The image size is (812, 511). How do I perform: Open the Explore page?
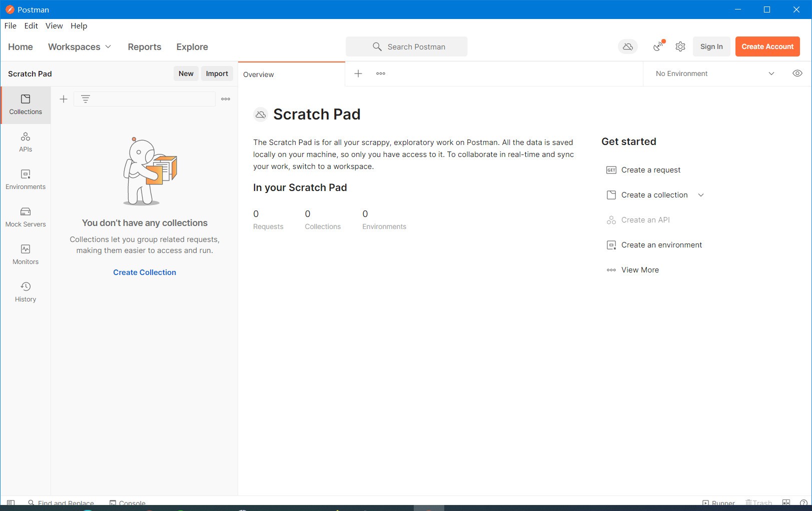pyautogui.click(x=192, y=46)
